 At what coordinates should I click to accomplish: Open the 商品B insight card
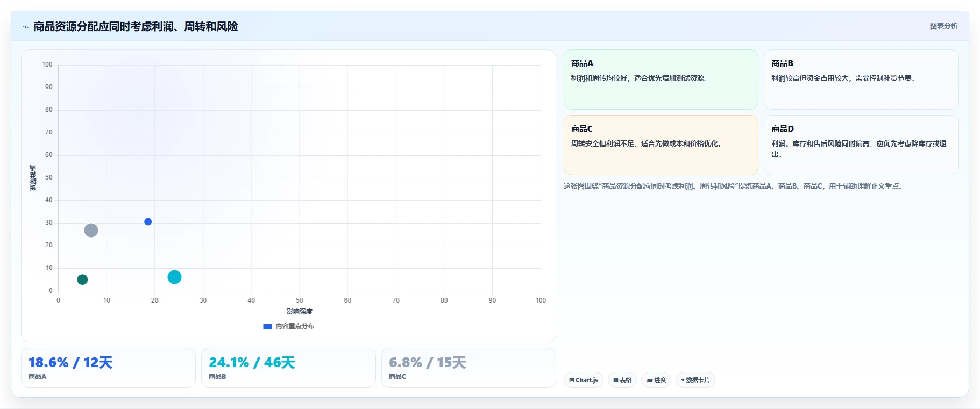[861, 80]
